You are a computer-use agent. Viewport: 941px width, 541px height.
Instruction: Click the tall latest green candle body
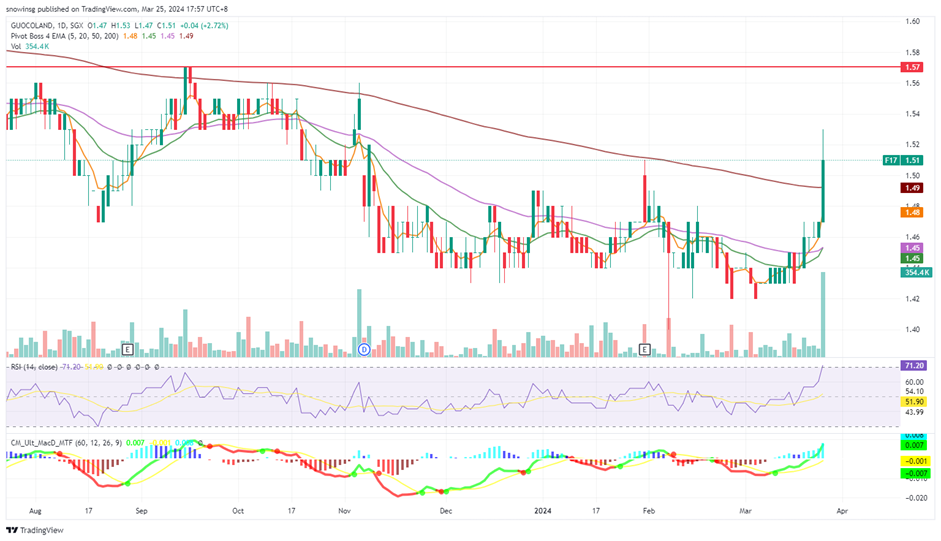(x=823, y=191)
